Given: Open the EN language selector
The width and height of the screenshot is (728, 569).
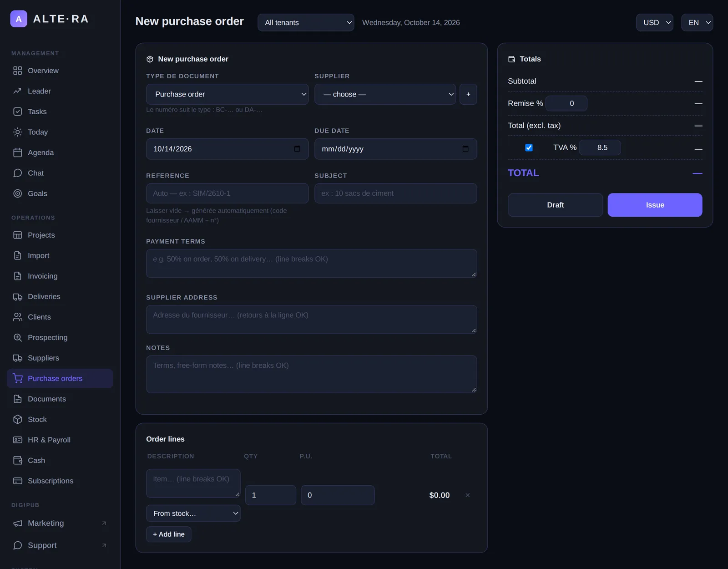Looking at the screenshot, I should point(697,22).
